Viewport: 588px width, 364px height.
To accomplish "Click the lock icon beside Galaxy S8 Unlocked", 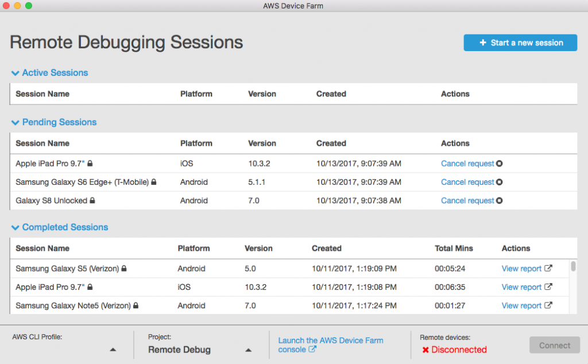I will coord(92,200).
